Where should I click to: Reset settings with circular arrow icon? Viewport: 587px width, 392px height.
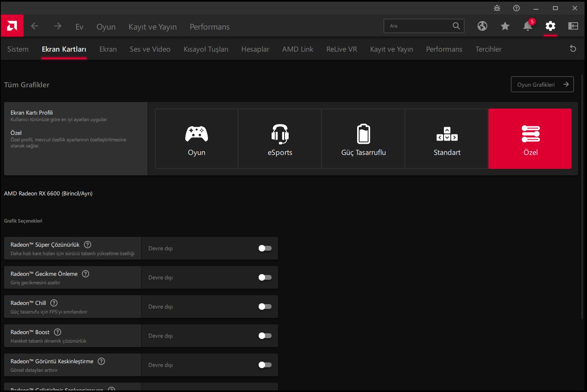click(x=573, y=49)
